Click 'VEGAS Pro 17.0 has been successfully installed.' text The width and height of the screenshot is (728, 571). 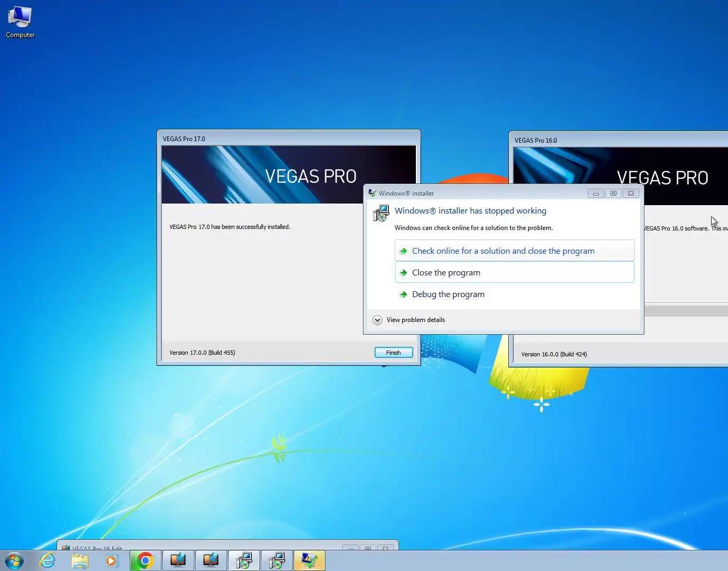point(230,227)
